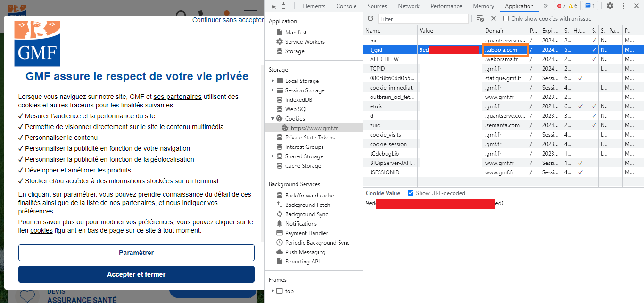Switch to the Console tab
Image resolution: width=644 pixels, height=303 pixels.
tap(346, 6)
